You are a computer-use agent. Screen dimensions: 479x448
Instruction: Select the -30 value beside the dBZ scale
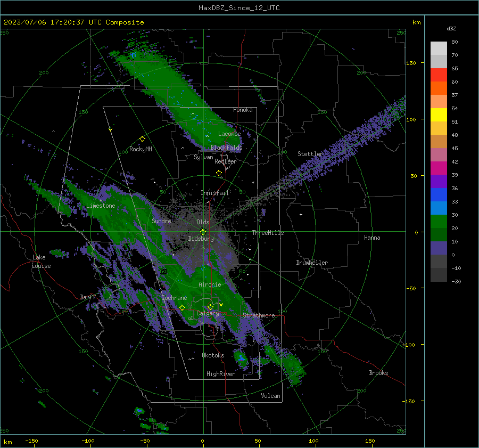coord(456,282)
